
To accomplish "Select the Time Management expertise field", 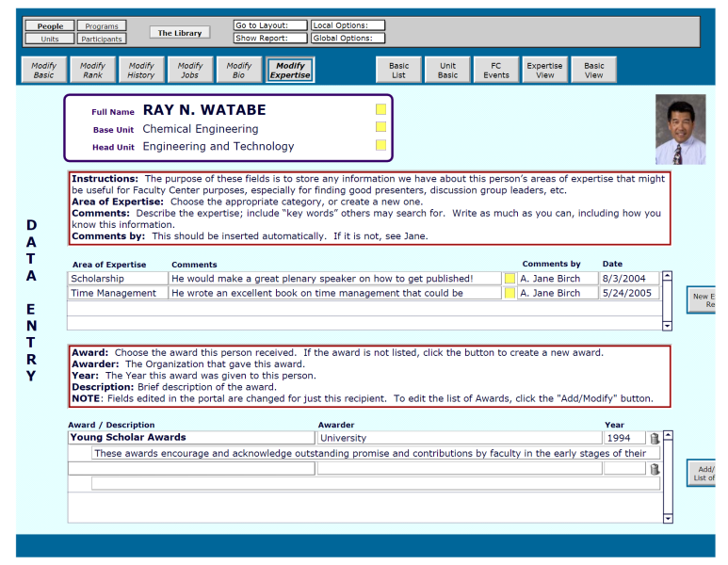I will tap(118, 293).
